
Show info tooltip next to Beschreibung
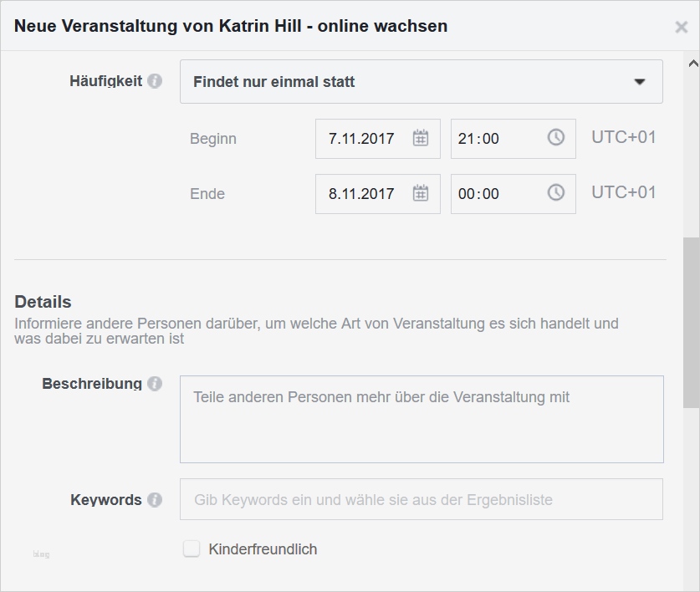point(155,384)
